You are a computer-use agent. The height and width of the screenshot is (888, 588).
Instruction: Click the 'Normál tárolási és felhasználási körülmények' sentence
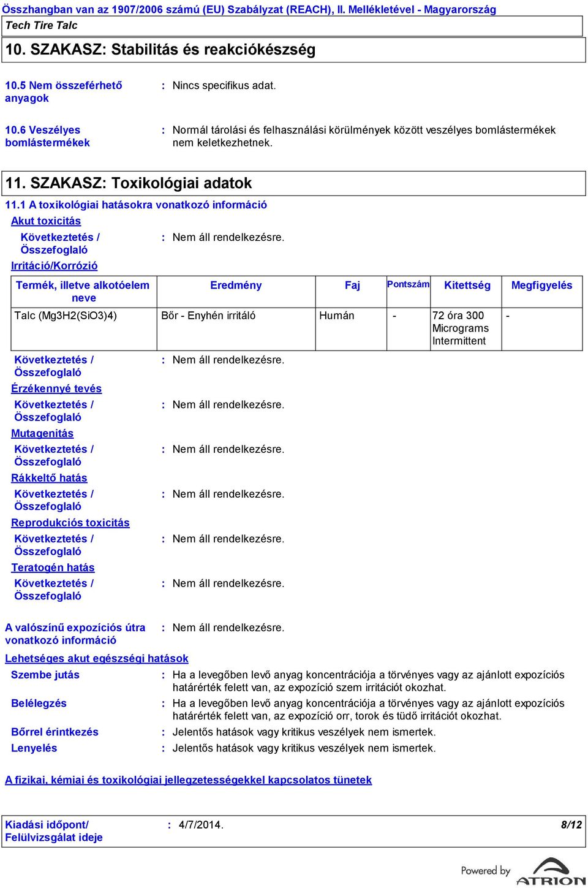(364, 136)
